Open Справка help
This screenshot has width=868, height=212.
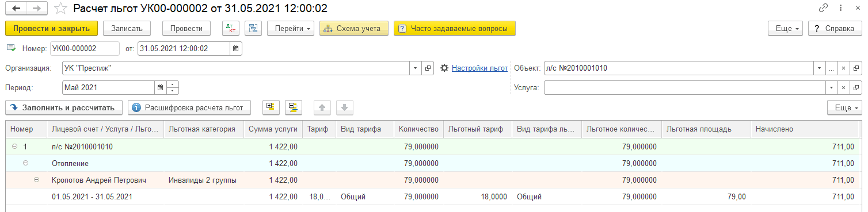click(x=835, y=28)
